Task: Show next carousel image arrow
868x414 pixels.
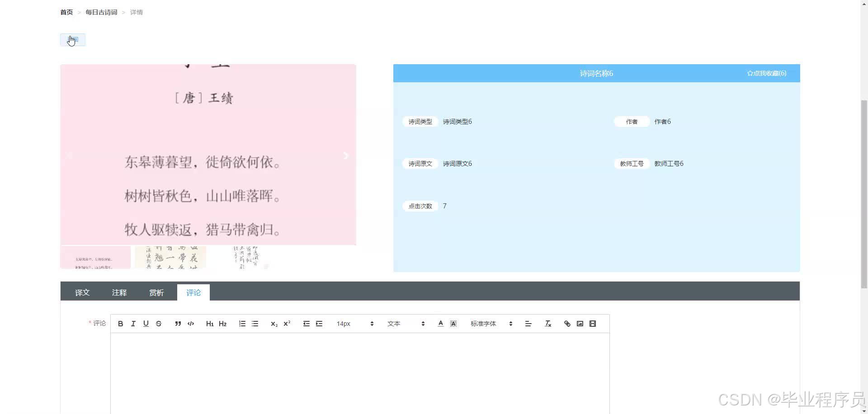Action: [346, 155]
